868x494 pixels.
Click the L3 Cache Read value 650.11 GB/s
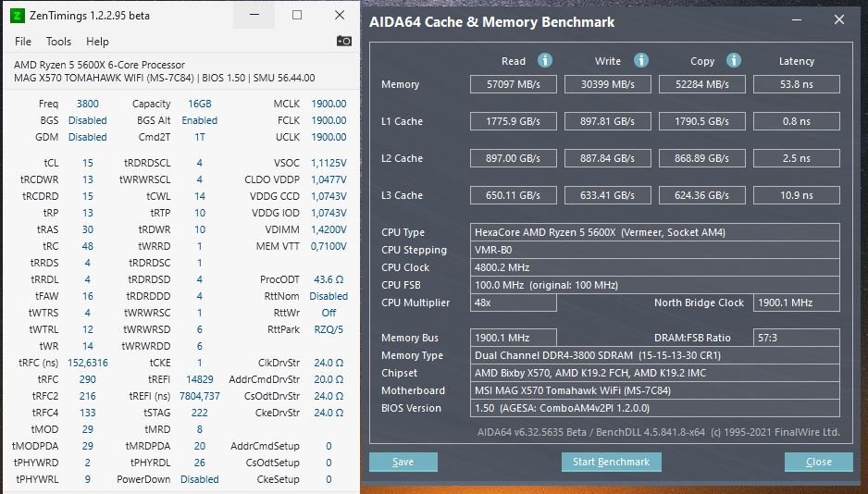(x=514, y=195)
